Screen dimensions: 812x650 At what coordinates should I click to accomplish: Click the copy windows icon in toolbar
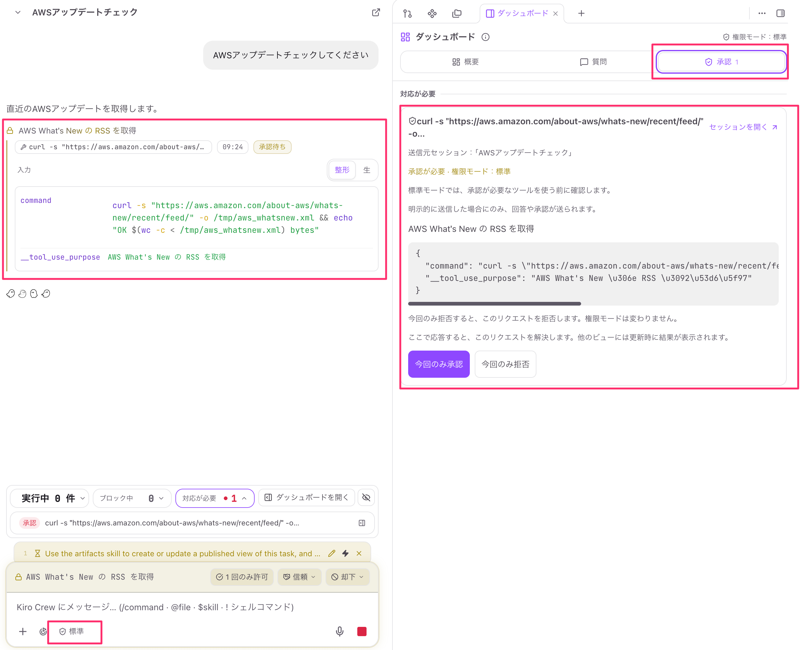(457, 14)
